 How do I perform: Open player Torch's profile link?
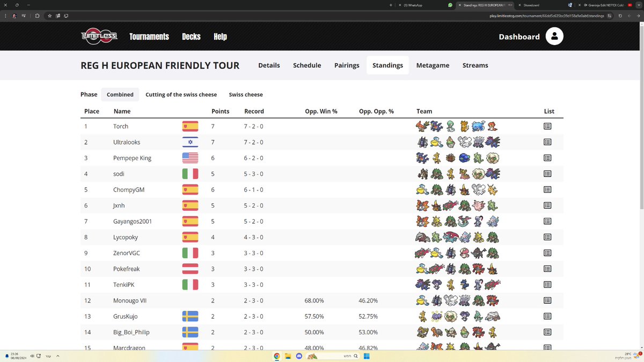[121, 127]
